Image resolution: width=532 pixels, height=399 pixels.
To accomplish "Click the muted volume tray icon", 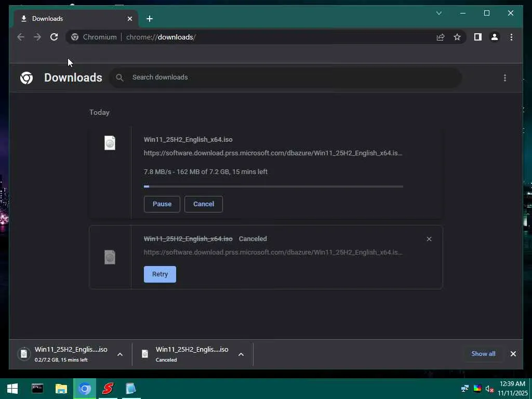I will tap(489, 389).
